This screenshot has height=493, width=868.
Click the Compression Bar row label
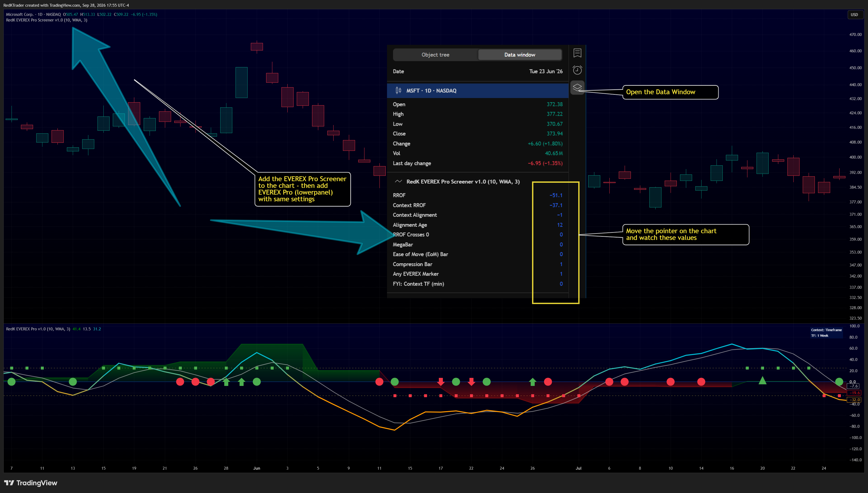(412, 264)
